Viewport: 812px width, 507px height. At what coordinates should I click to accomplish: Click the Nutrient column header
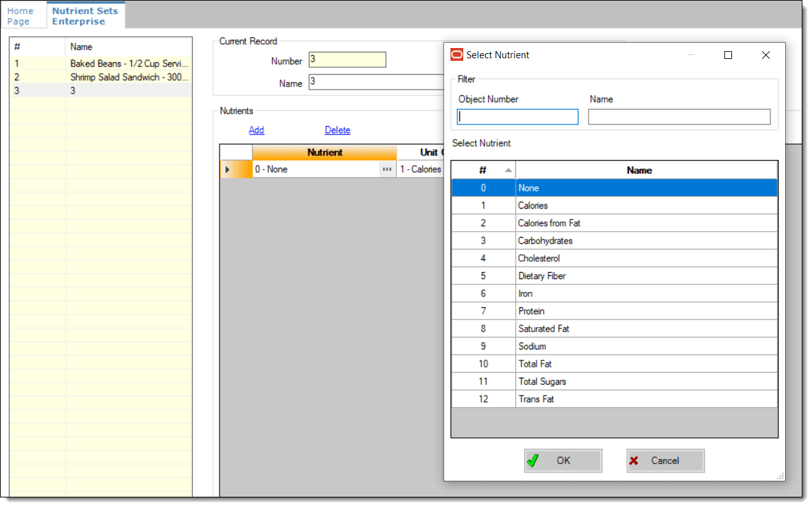[x=324, y=152]
